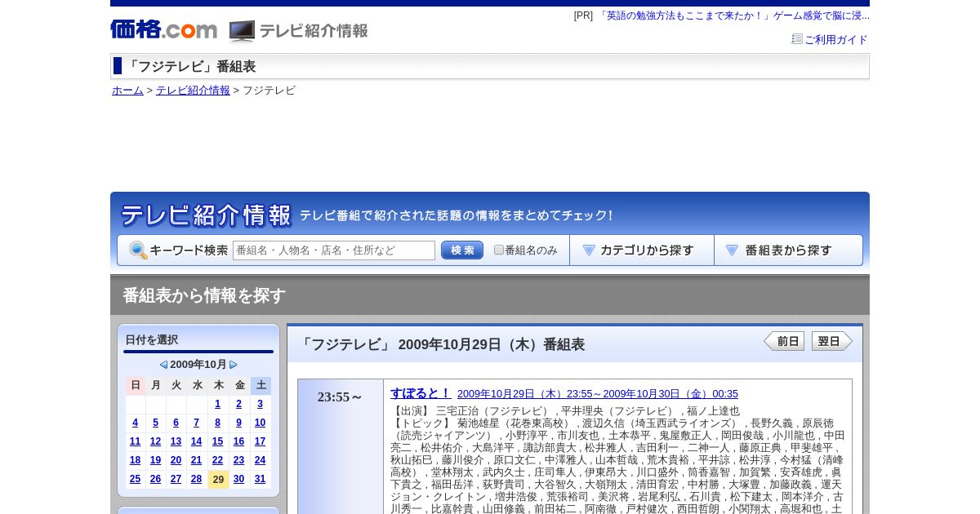This screenshot has width=980, height=514.
Task: Select October 28 in calendar
Action: point(197,479)
